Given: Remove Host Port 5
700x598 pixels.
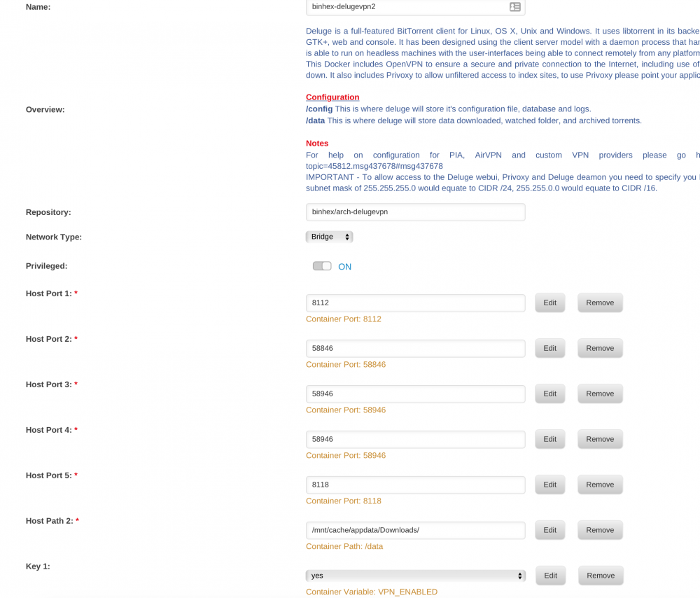Looking at the screenshot, I should (600, 485).
